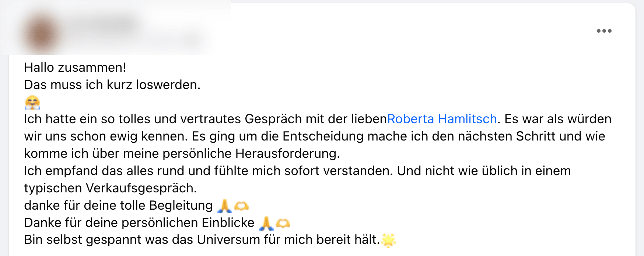The image size is (644, 256).
Task: Click the heart hands emoji after 'Einblicke'
Action: 283,223
